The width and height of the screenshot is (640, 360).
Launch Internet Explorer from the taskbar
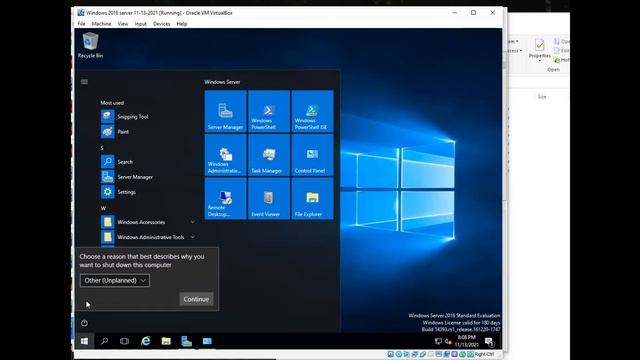tap(145, 341)
